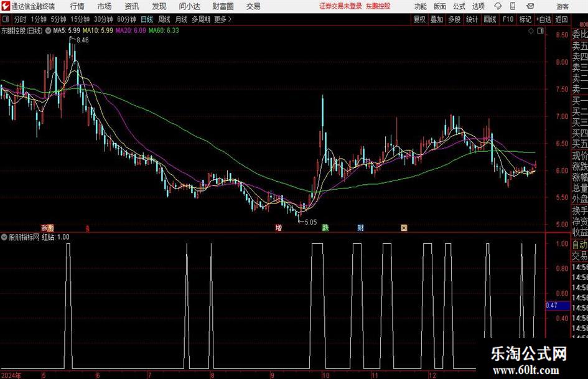Open the 资讯 menu
This screenshot has height=379, width=588.
[x=132, y=6]
